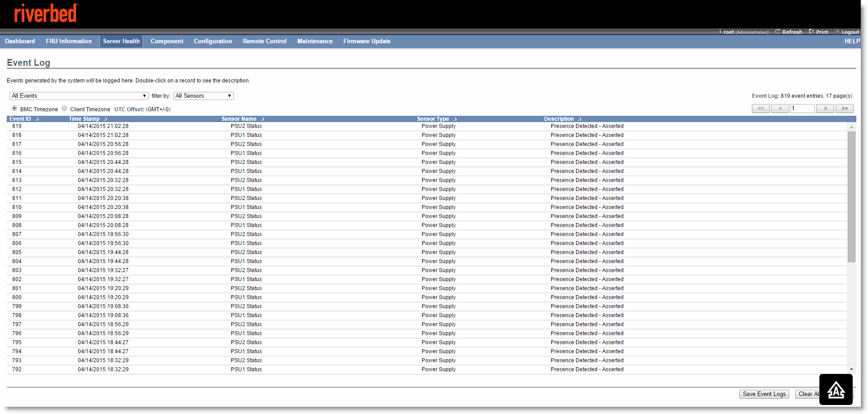Open the Firmware Update menu
The height and width of the screenshot is (414, 868).
(367, 41)
